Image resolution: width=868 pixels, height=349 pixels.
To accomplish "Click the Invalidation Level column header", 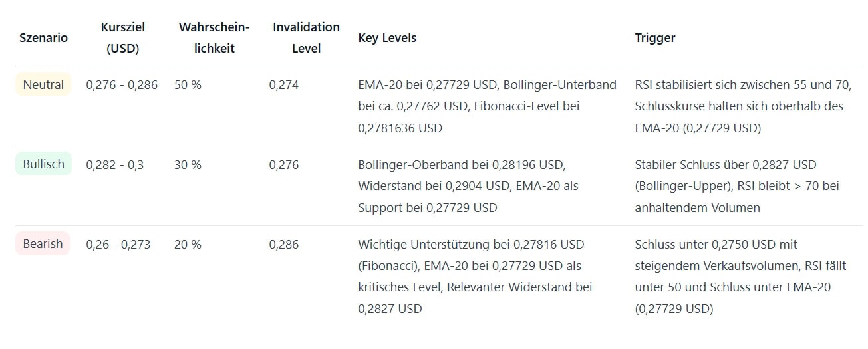I will (x=306, y=38).
